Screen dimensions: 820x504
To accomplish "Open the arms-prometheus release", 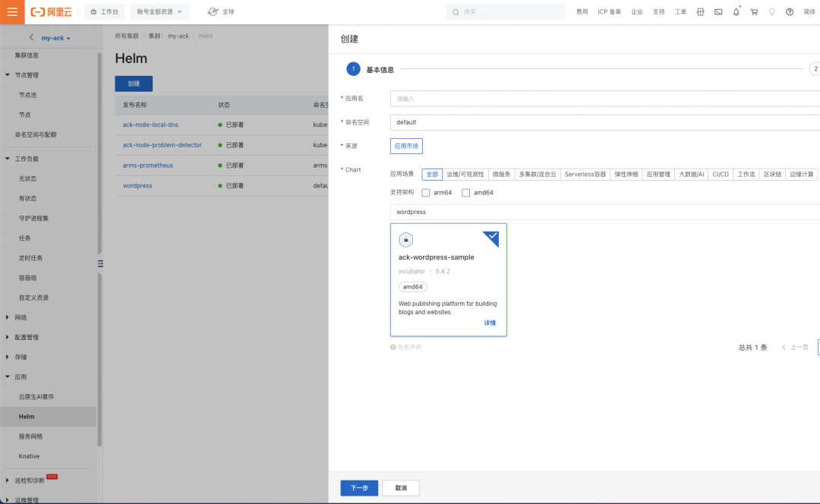I will 148,165.
